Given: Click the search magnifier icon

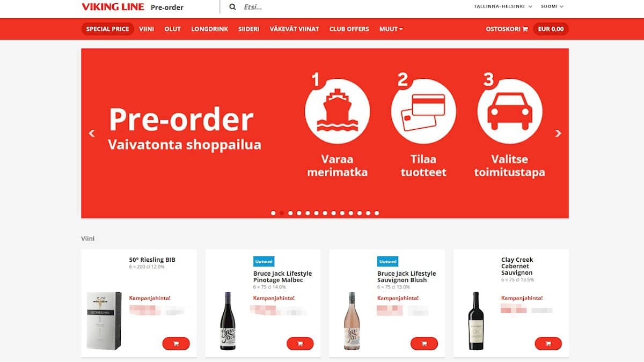Looking at the screenshot, I should 232,7.
